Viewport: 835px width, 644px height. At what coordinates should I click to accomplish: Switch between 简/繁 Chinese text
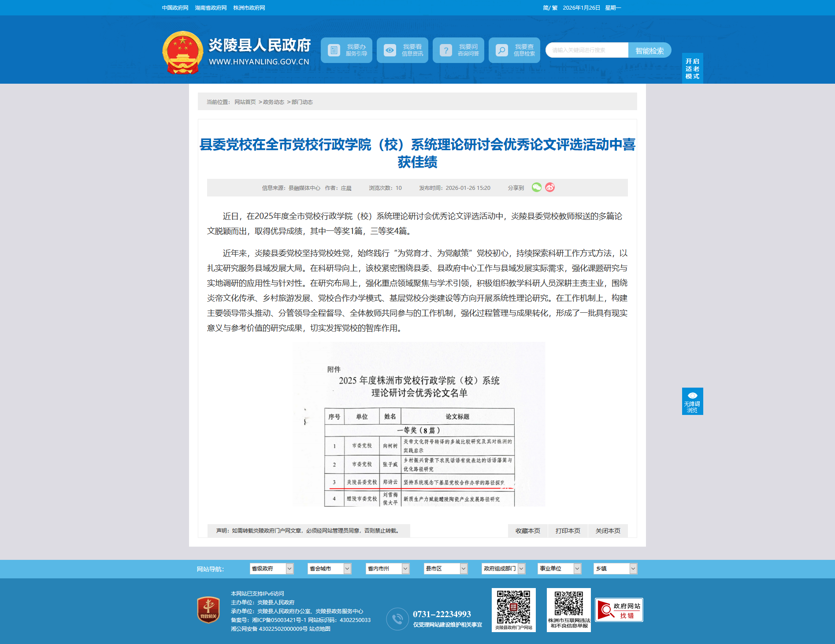coord(550,8)
